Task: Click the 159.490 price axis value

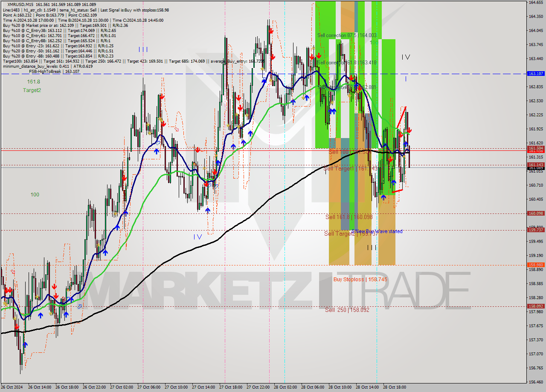Action: pos(536,241)
